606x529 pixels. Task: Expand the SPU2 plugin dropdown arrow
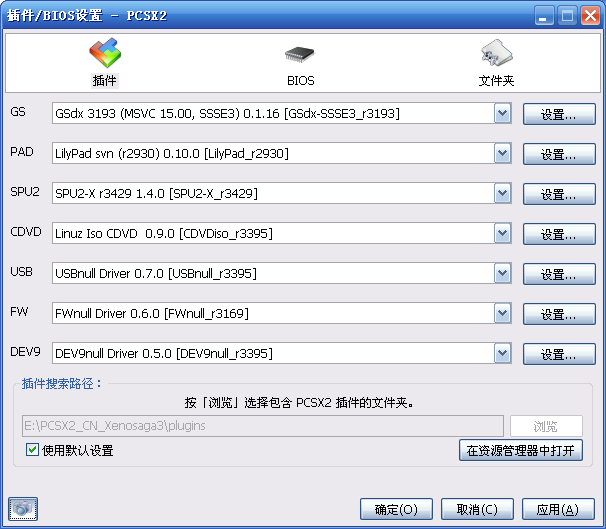(502, 193)
